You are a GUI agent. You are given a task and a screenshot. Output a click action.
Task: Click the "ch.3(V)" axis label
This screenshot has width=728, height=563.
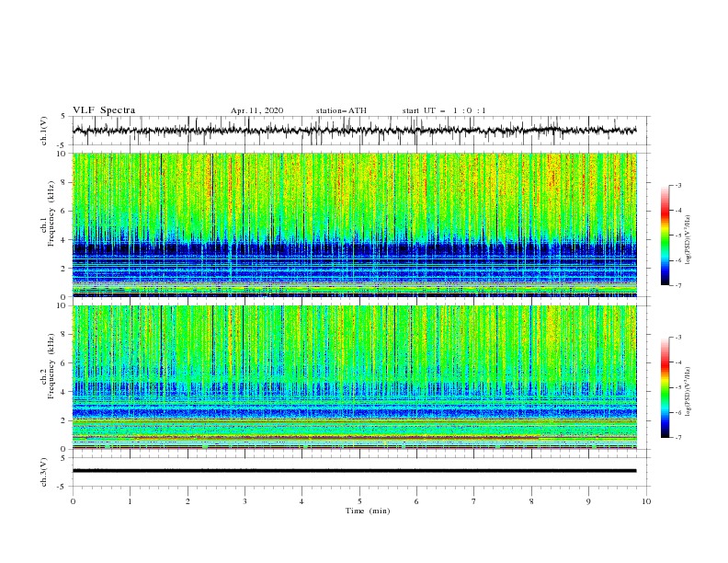[x=44, y=472]
